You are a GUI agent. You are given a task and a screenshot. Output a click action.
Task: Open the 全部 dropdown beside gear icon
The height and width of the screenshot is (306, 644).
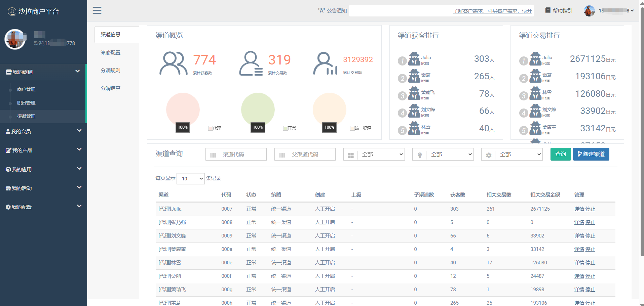coord(519,154)
